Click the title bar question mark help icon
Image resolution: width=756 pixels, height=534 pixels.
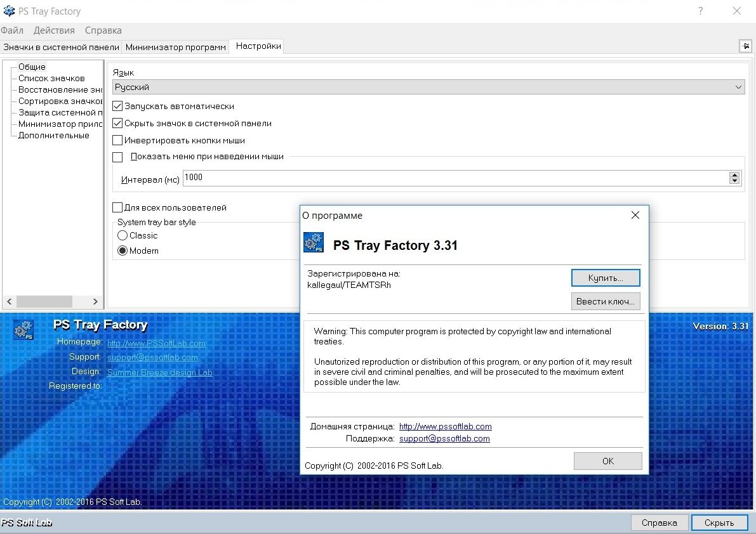click(x=700, y=11)
